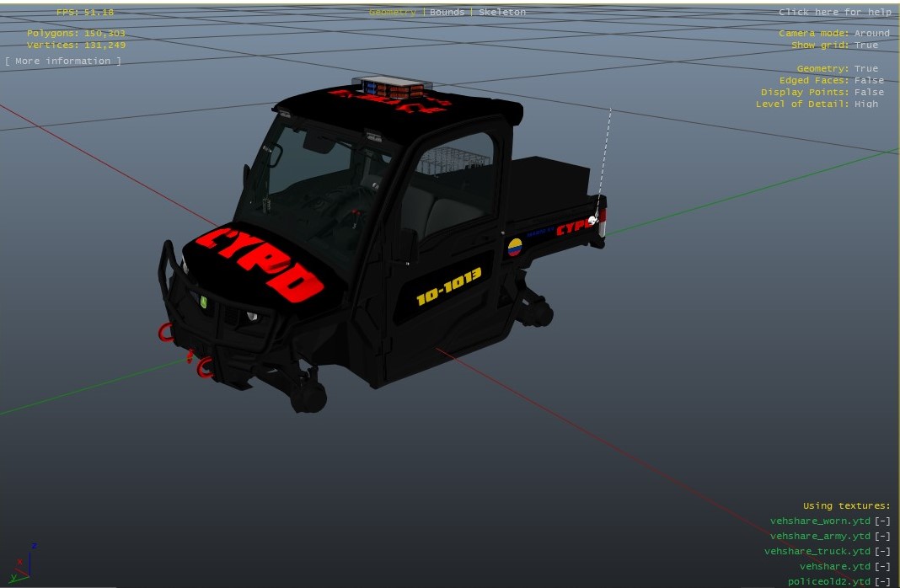This screenshot has width=900, height=588.
Task: Click [-] next to vehshare_truck.ytd
Action: (881, 552)
